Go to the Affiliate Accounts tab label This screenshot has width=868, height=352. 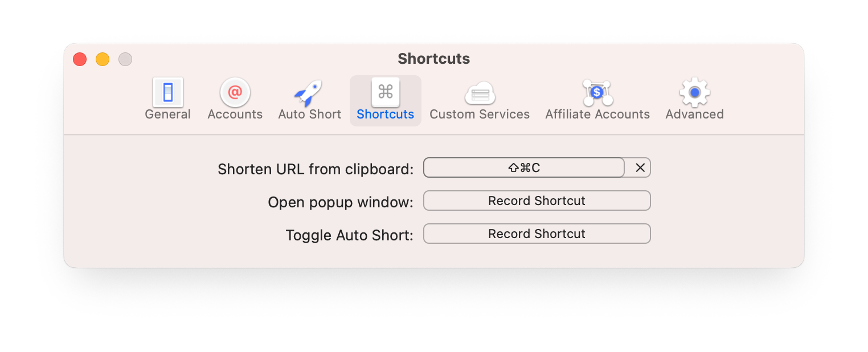pyautogui.click(x=597, y=114)
